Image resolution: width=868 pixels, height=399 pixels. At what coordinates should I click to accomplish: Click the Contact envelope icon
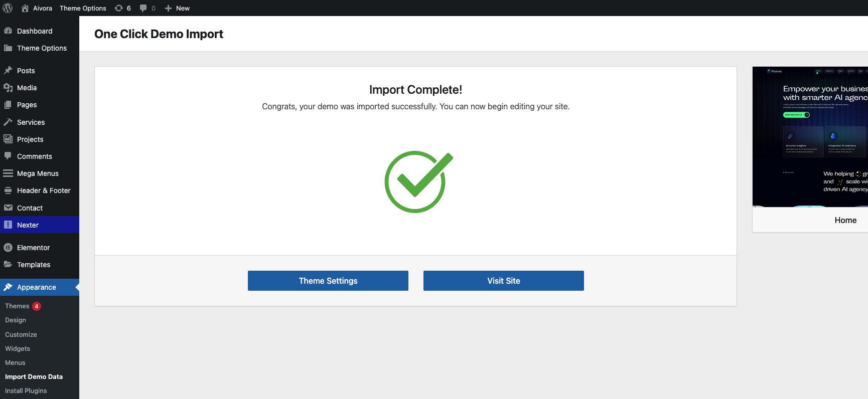click(8, 208)
